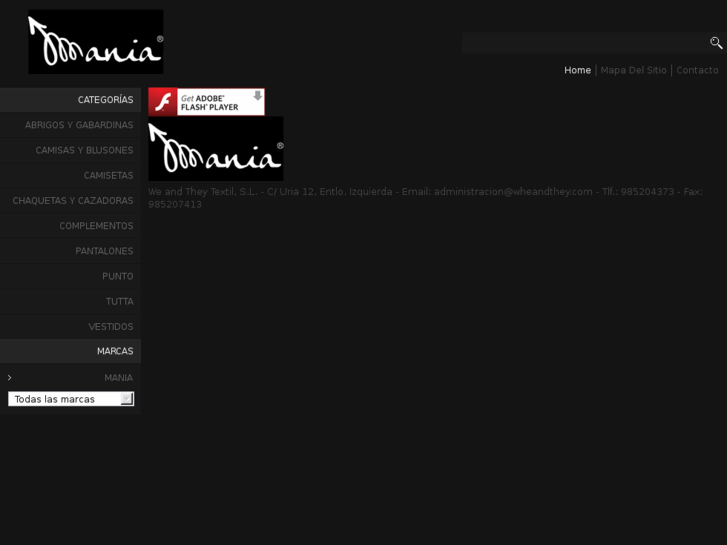Select Tutta category

(70, 301)
